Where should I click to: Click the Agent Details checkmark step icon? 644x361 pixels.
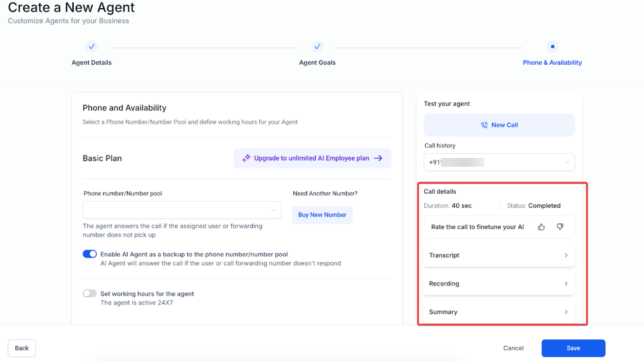tap(92, 47)
